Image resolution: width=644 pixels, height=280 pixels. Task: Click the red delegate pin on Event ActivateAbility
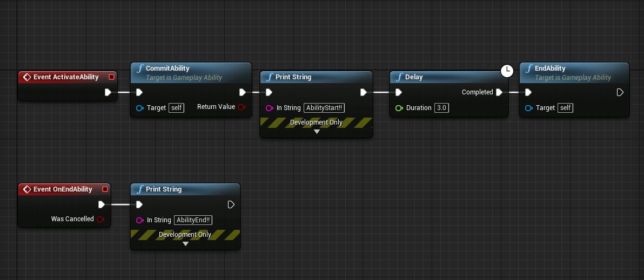[x=111, y=77]
